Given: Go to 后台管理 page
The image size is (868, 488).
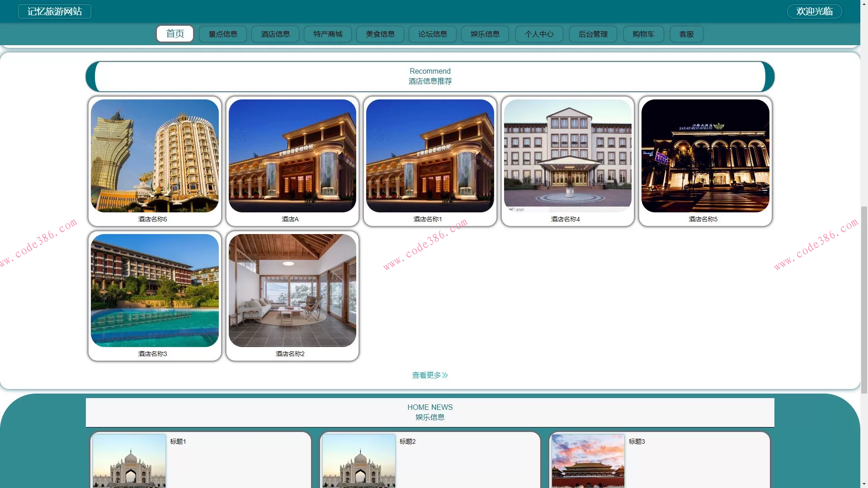Looking at the screenshot, I should pos(593,34).
